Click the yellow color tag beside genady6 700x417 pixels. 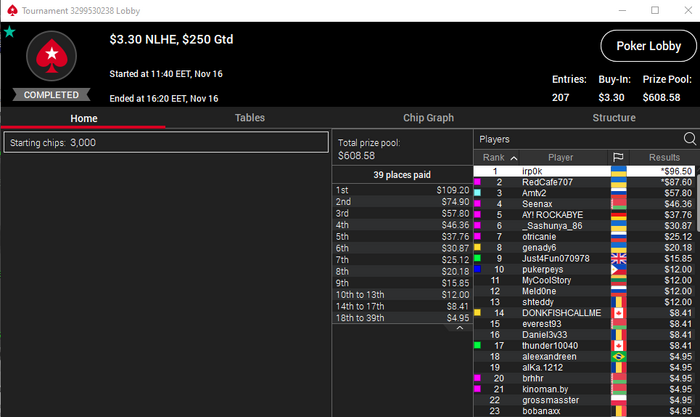477,247
